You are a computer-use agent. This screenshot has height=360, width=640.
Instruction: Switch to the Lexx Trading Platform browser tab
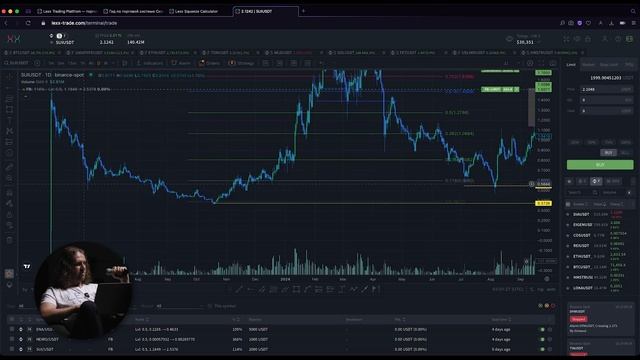coord(67,11)
